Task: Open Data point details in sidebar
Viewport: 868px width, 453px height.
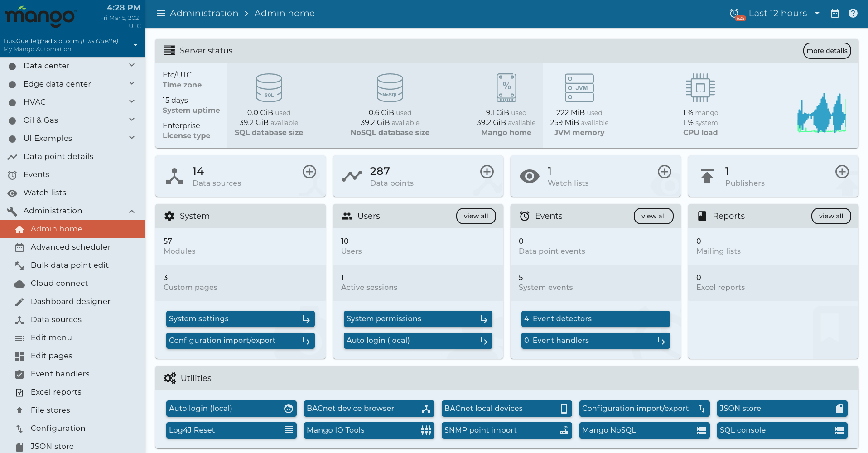Action: click(72, 156)
